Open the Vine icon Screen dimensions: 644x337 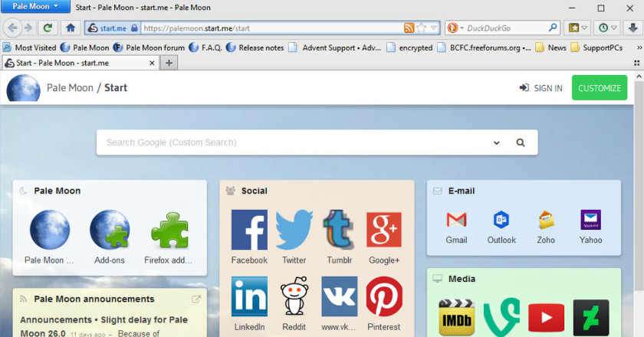(x=501, y=318)
